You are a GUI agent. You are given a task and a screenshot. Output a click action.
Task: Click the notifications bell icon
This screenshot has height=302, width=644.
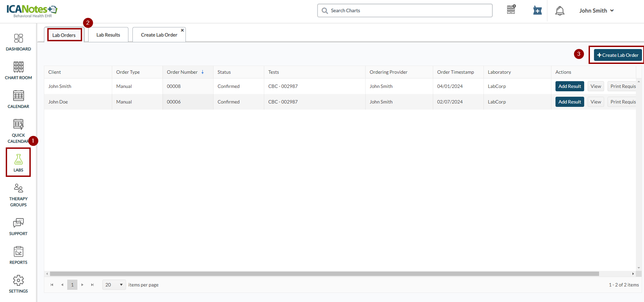coord(560,11)
